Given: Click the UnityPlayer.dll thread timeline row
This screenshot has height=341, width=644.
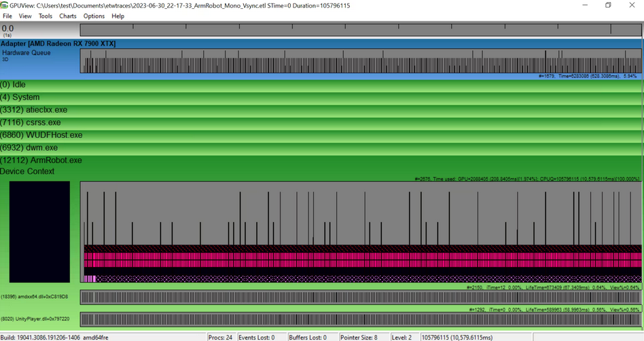Looking at the screenshot, I should pyautogui.click(x=360, y=319).
